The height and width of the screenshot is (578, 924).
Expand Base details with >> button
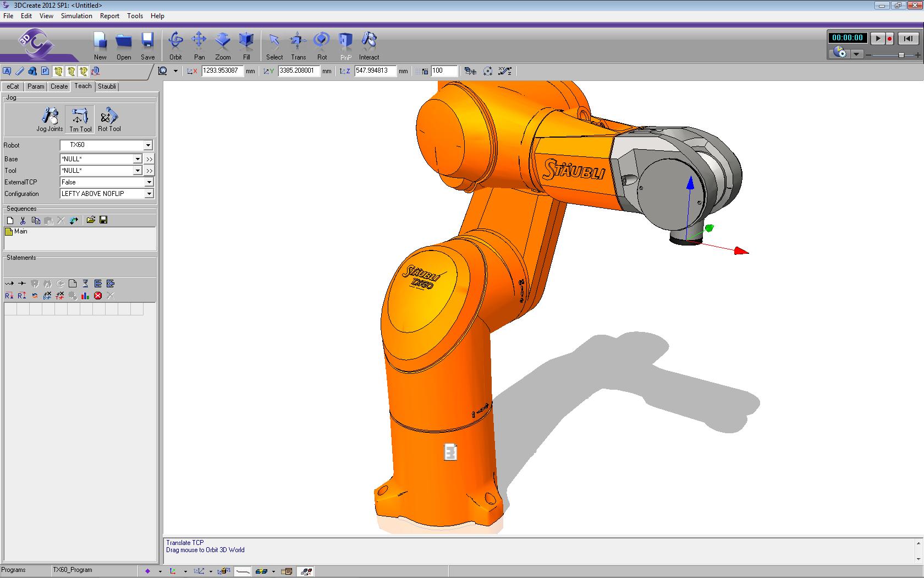tap(149, 159)
